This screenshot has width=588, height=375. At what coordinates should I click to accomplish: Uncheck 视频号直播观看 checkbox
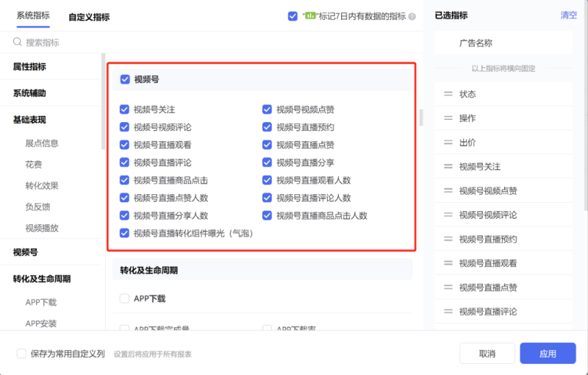click(x=124, y=144)
